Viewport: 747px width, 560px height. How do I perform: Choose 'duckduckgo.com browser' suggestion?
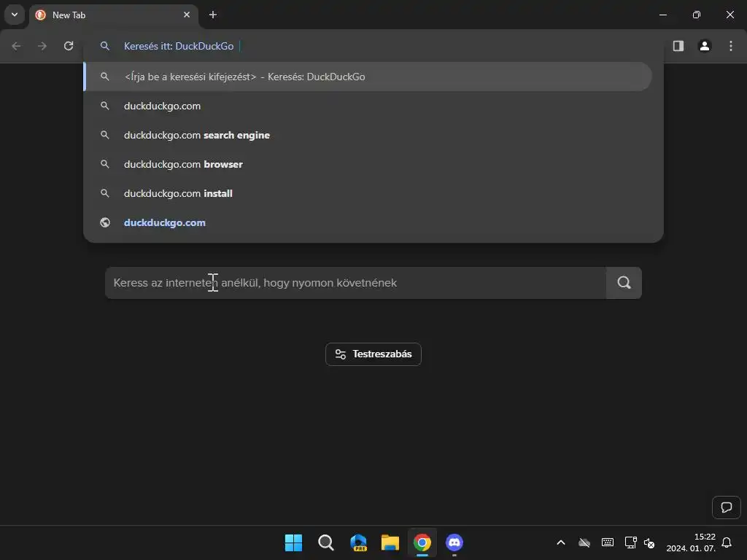click(x=368, y=164)
